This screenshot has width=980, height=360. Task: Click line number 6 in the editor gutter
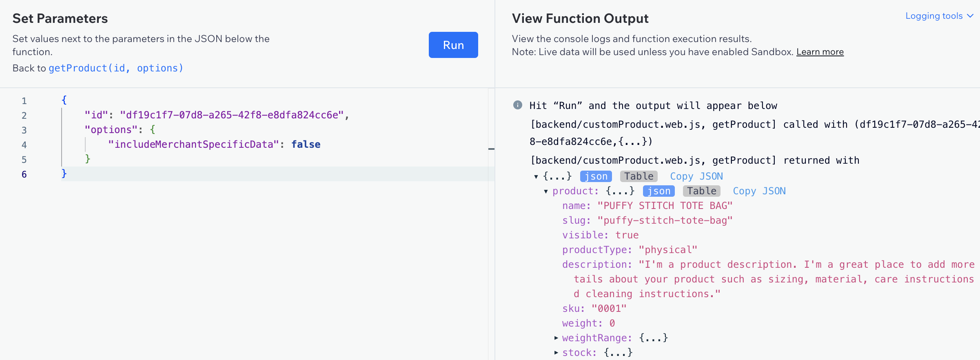tap(24, 174)
